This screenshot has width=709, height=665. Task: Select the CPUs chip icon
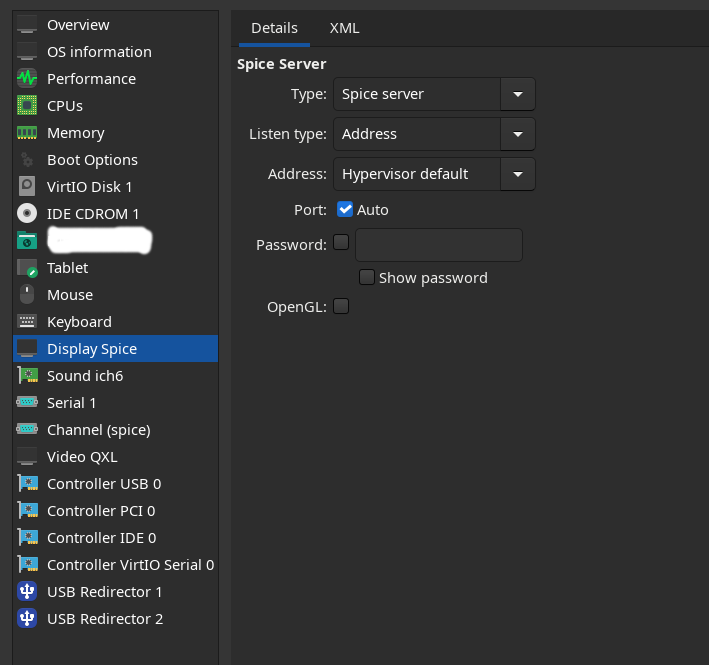28,105
